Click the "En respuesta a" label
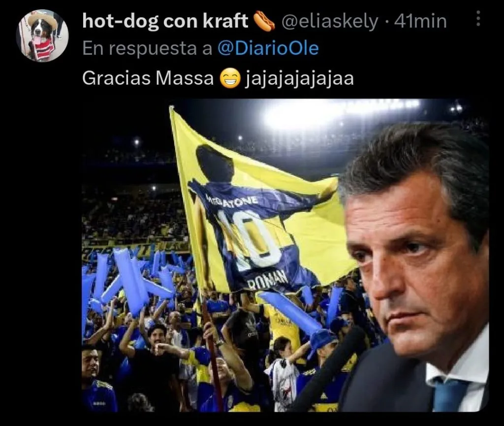 click(x=147, y=49)
